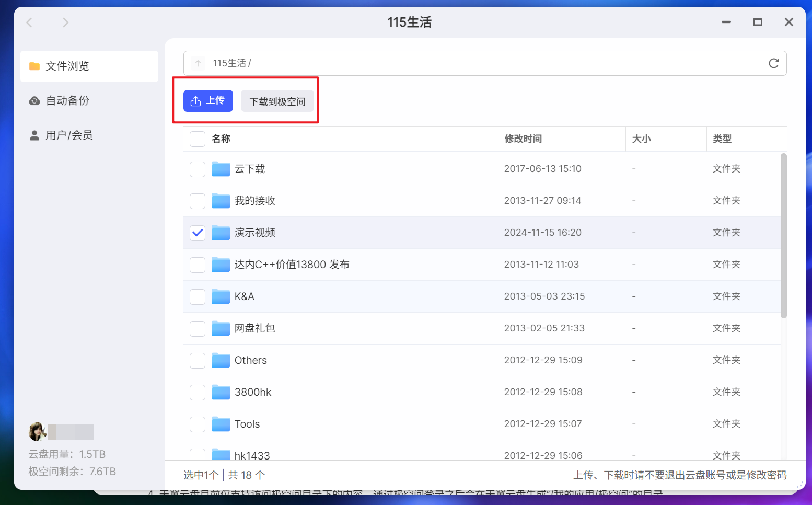Check the box for 达内C++价值13800 发布
Image resolution: width=812 pixels, height=505 pixels.
198,265
